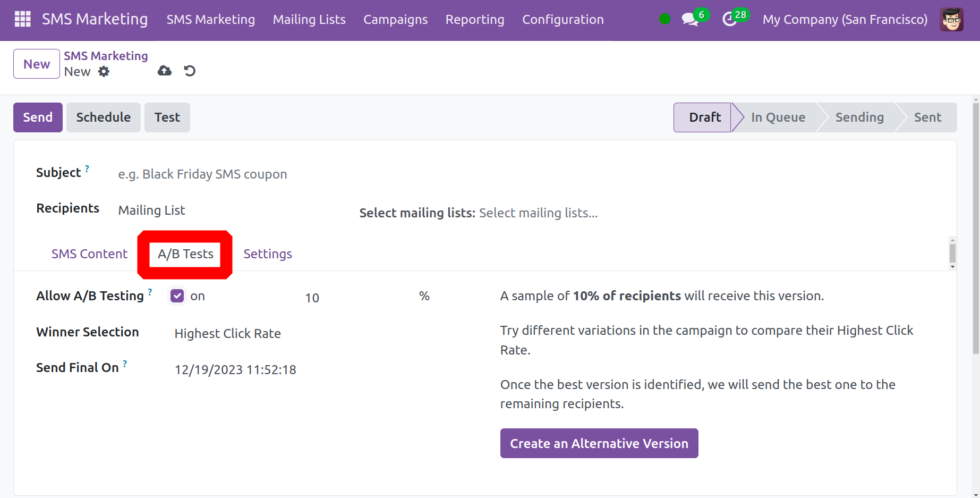Screen dimensions: 980x498
Task: Click the user avatar picture
Action: (x=951, y=20)
